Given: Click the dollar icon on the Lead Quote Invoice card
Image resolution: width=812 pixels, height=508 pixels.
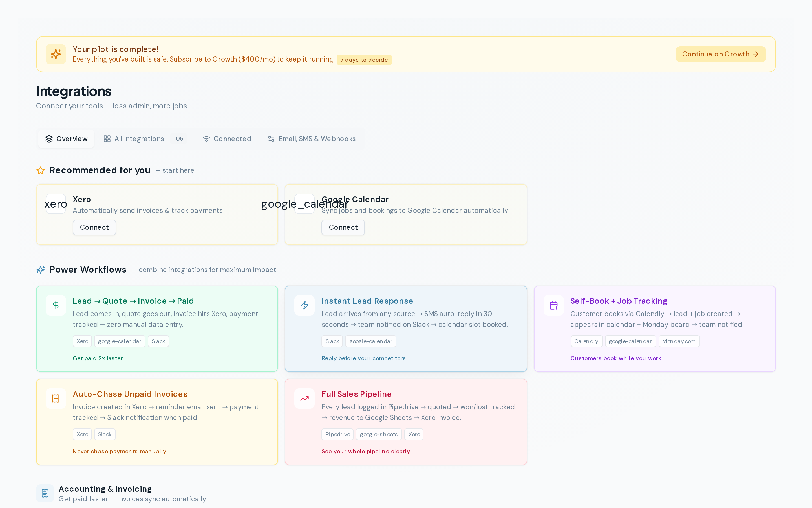Looking at the screenshot, I should (x=56, y=305).
